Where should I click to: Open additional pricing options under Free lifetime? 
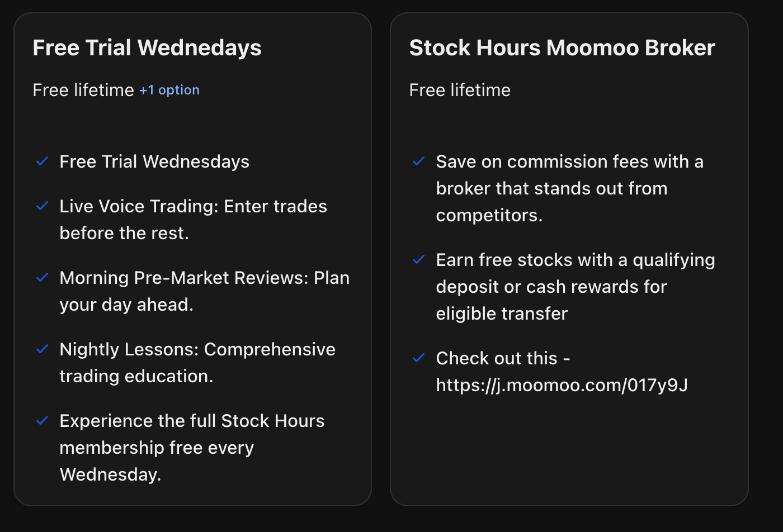[x=169, y=89]
